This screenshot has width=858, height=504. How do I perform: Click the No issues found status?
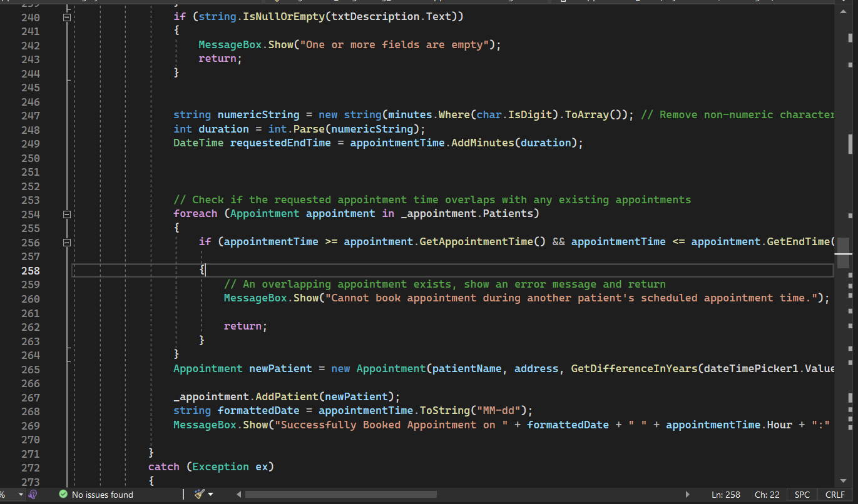103,495
